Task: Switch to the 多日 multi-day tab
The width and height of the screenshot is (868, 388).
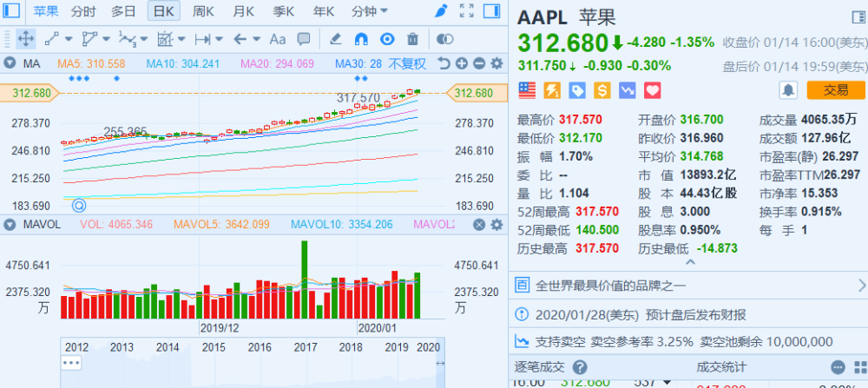Action: 123,11
